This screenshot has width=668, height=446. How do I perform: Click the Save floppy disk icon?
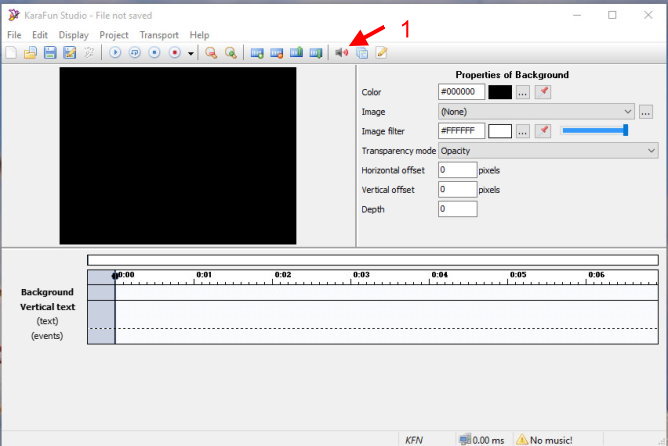pyautogui.click(x=49, y=53)
